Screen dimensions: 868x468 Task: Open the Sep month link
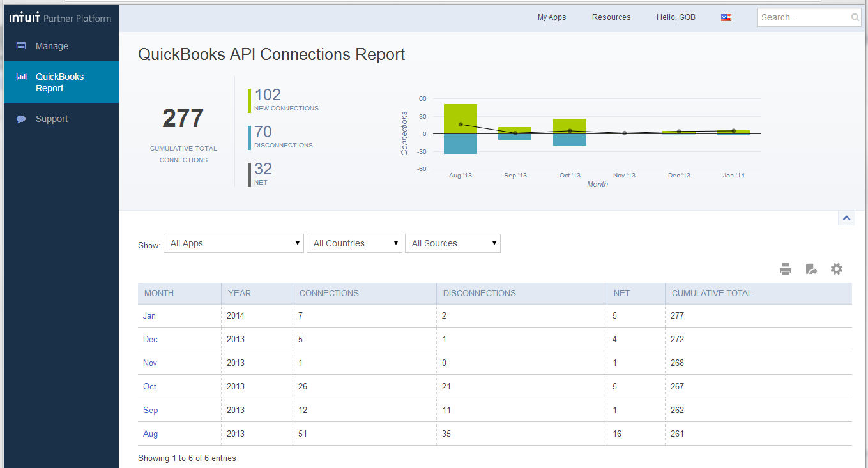(x=150, y=410)
